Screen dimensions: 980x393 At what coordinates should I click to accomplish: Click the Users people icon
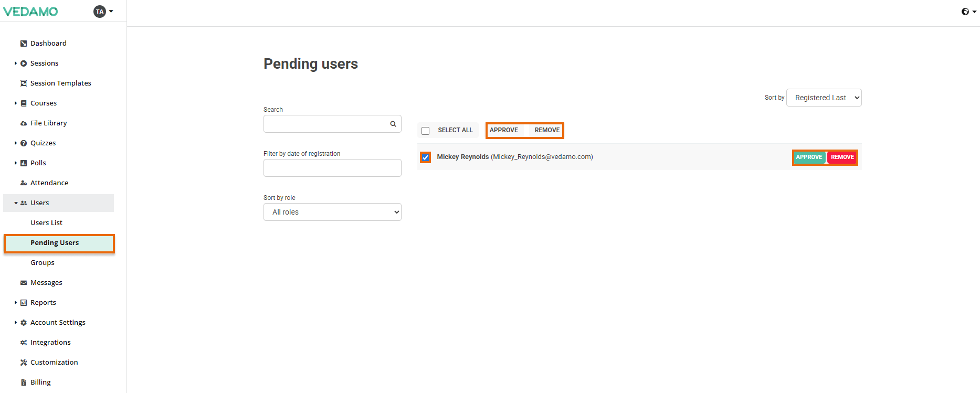tap(24, 203)
